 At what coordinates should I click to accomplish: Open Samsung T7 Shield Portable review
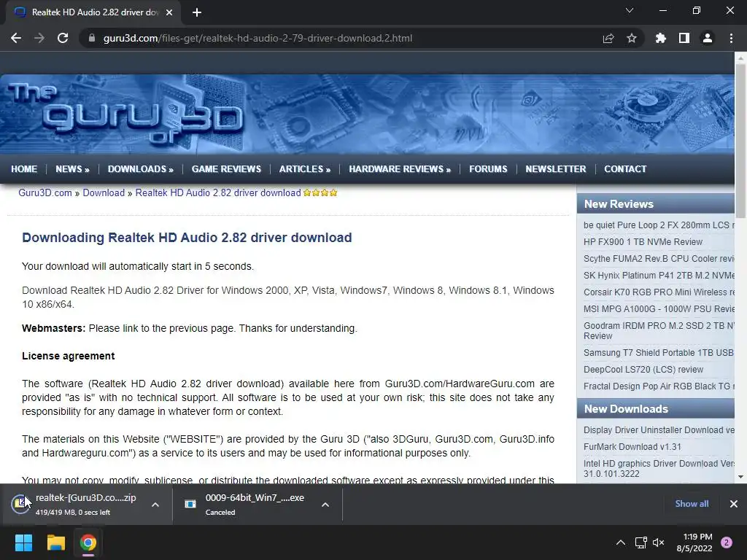point(659,353)
